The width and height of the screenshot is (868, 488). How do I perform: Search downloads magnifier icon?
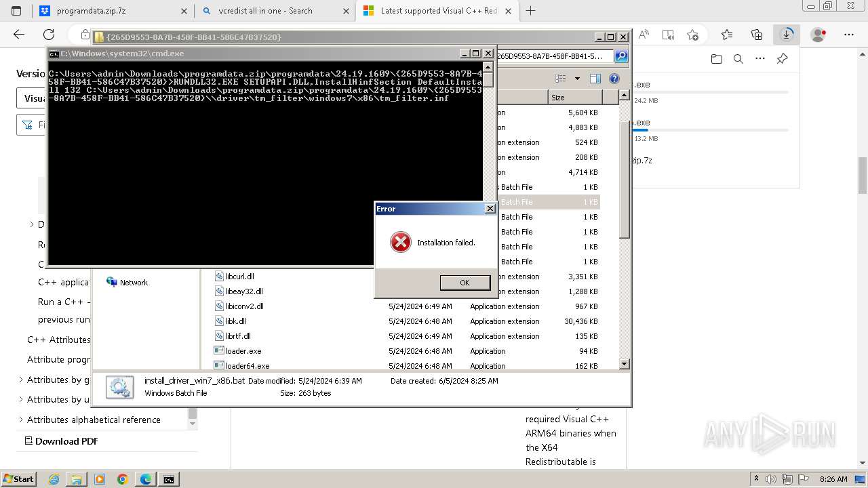[x=738, y=59]
